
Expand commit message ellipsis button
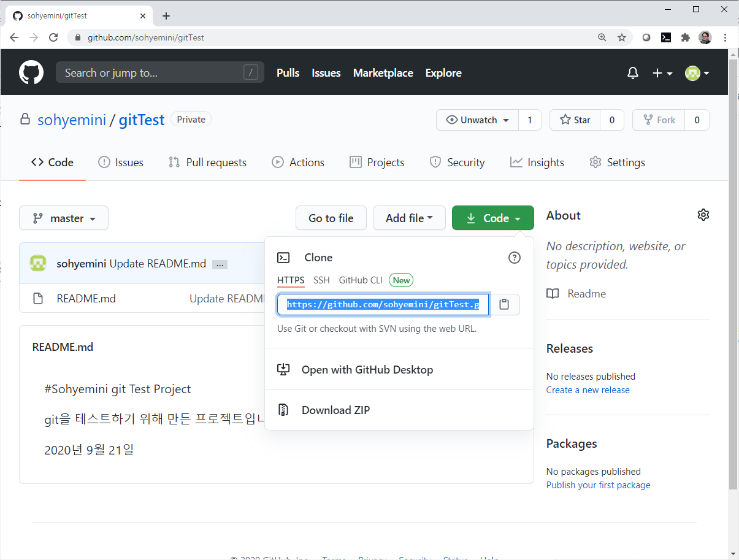pos(220,264)
